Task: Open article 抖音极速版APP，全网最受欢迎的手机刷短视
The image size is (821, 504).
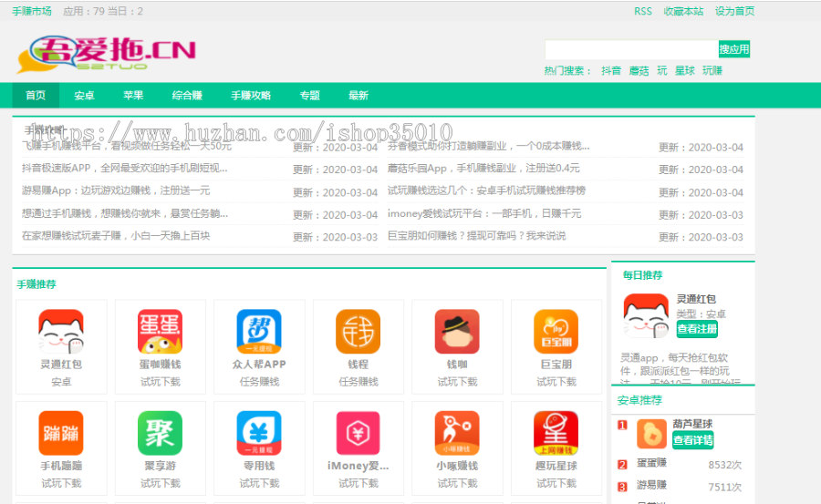Action: click(x=125, y=169)
